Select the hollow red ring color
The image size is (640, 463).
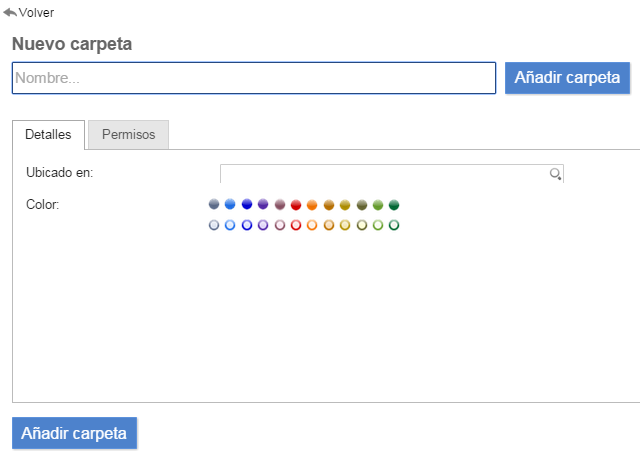coord(296,225)
